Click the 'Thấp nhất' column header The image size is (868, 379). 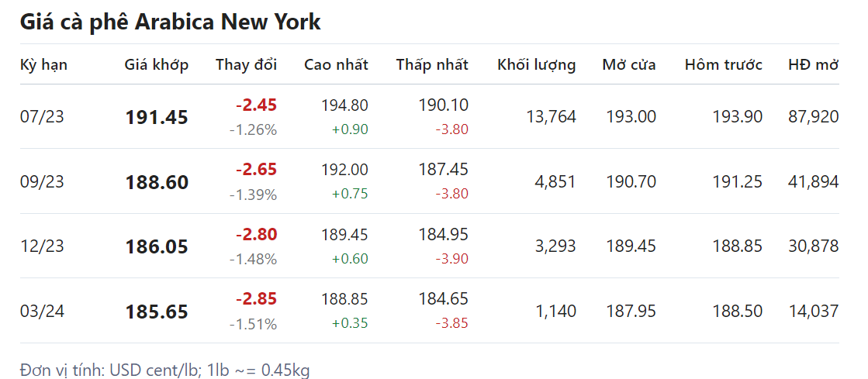coord(431,65)
